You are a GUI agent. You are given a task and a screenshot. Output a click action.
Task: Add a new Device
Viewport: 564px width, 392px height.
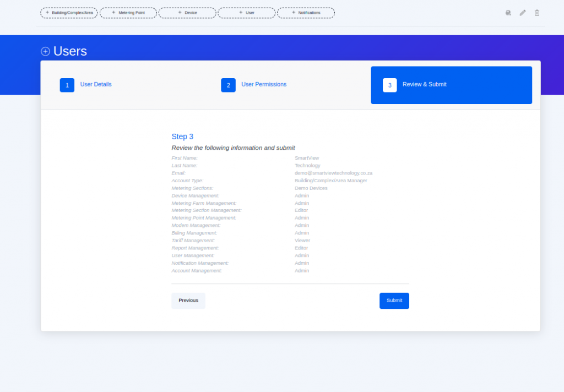[x=187, y=13]
